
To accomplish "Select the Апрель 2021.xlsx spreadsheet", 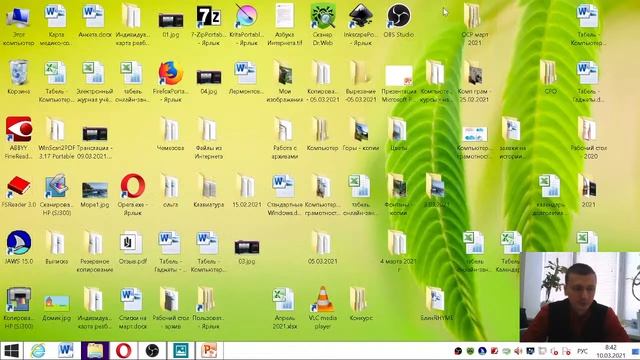I will 284,300.
